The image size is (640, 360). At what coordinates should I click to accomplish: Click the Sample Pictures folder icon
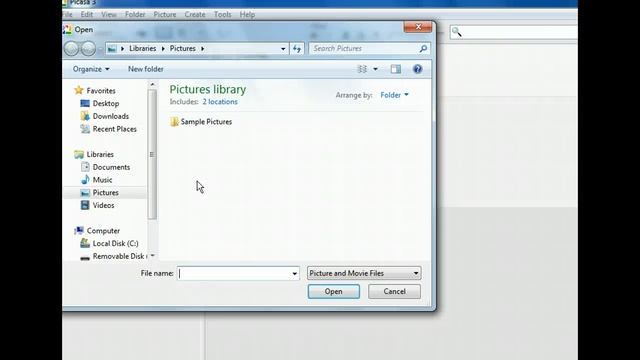(174, 122)
